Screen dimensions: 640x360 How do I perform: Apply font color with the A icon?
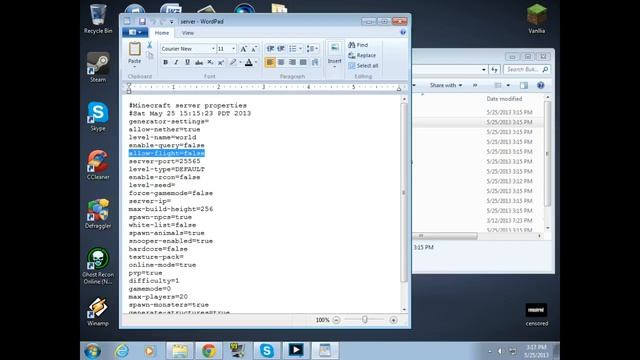tap(249, 62)
